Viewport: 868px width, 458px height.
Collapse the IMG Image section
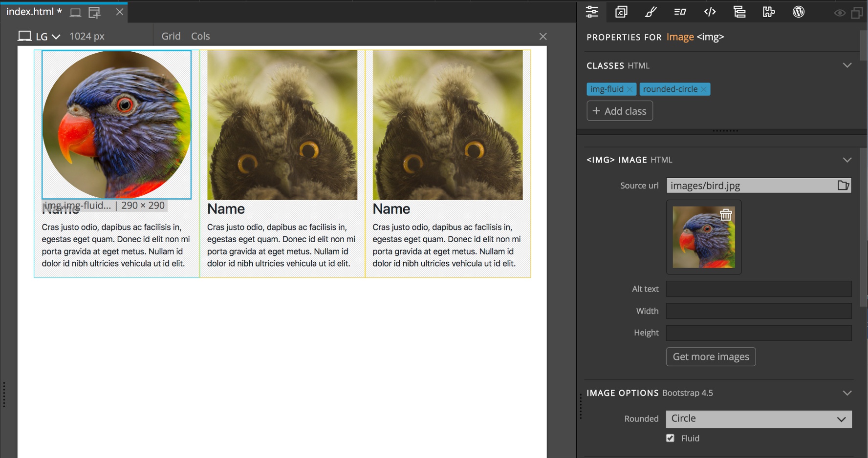click(x=847, y=160)
